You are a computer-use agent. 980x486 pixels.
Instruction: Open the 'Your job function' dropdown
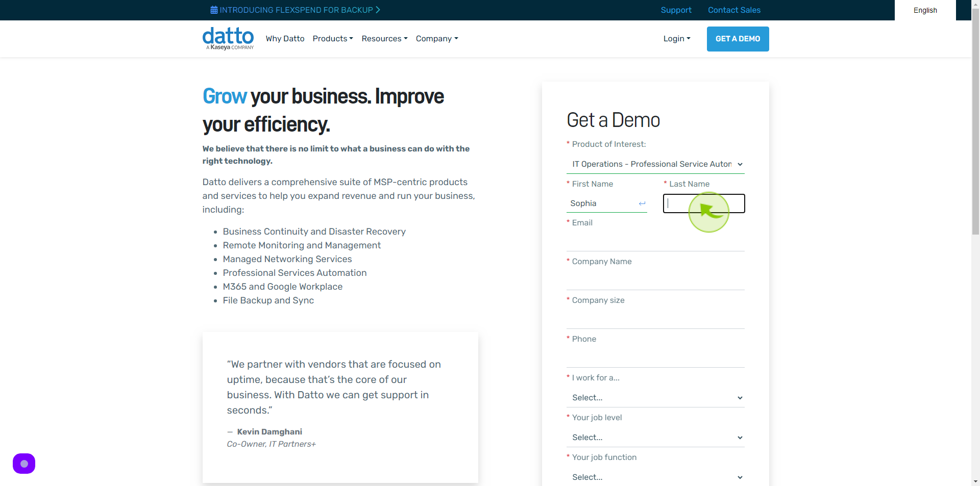click(655, 477)
